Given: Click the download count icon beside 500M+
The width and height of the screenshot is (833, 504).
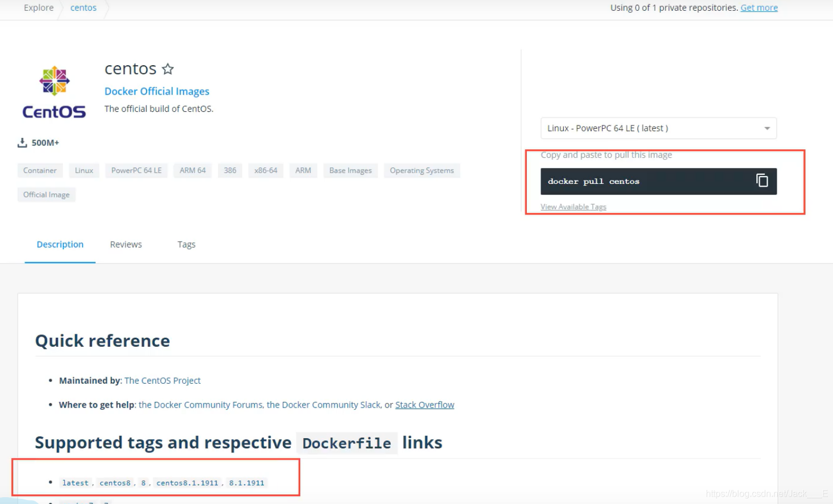Looking at the screenshot, I should click(22, 142).
